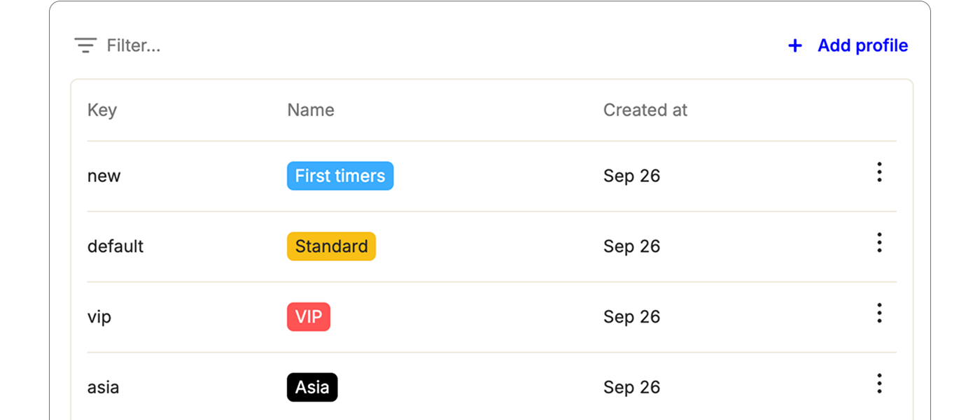The image size is (980, 420).
Task: Sort by the Name column header
Action: point(311,110)
